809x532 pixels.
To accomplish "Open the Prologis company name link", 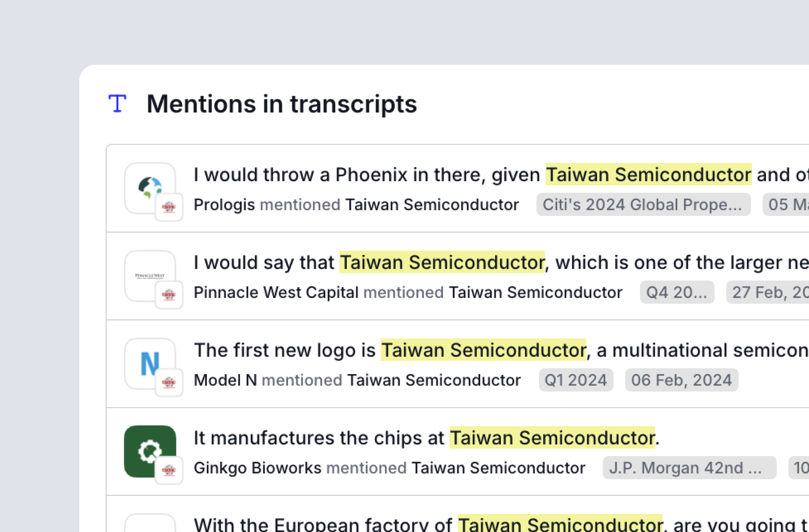I will [224, 204].
